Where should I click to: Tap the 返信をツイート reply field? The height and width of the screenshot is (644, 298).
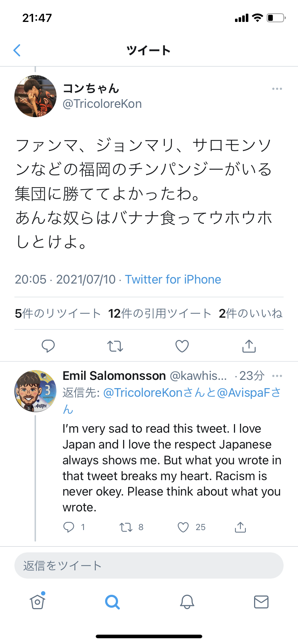(149, 565)
